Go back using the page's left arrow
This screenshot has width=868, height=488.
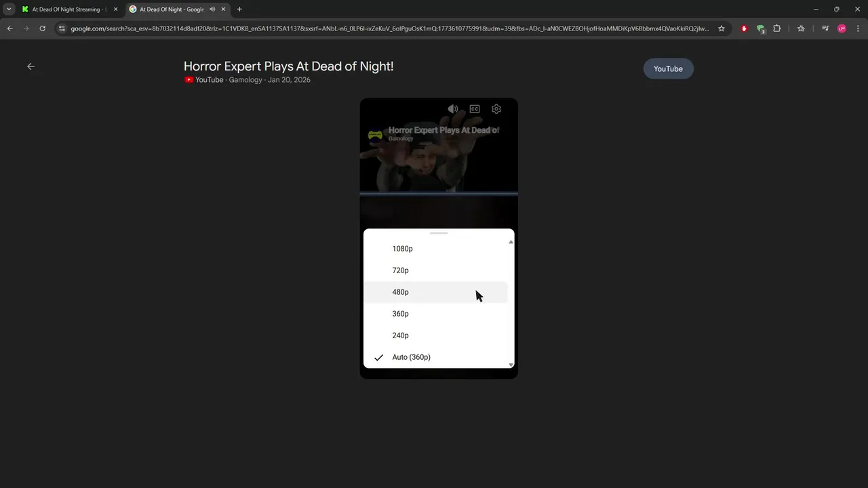pyautogui.click(x=31, y=66)
